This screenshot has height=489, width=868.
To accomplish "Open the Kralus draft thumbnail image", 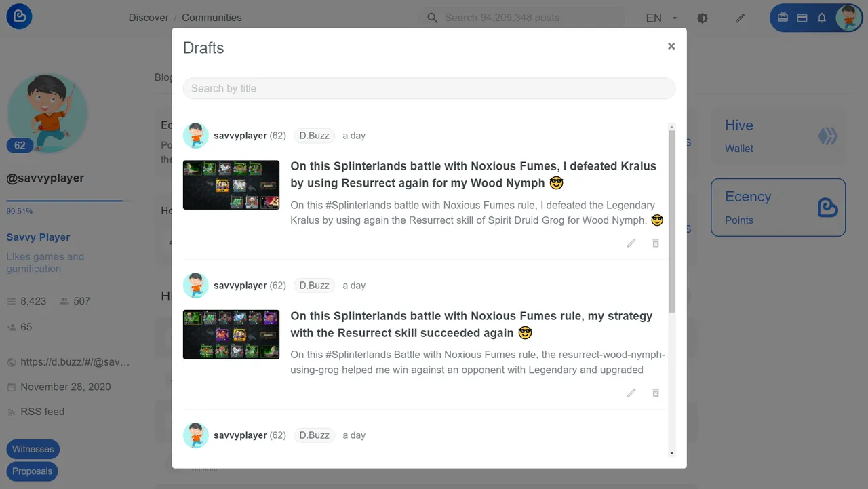I will 231,184.
